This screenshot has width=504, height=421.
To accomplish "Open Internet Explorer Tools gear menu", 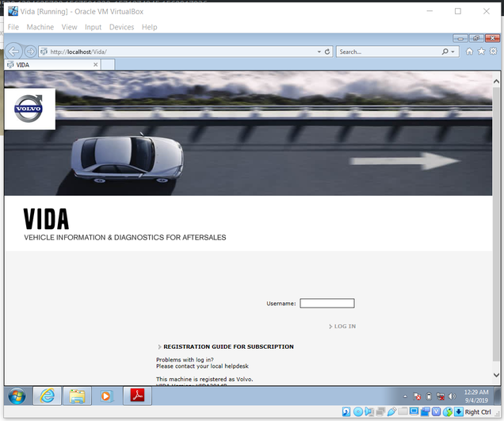I will 494,51.
